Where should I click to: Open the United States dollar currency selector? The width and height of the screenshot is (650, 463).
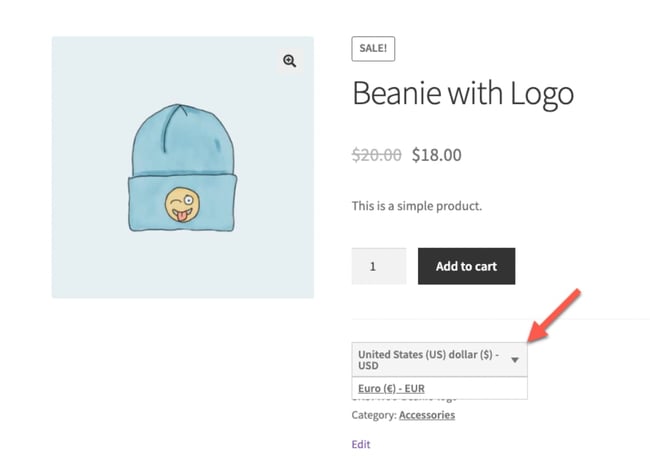[430, 360]
